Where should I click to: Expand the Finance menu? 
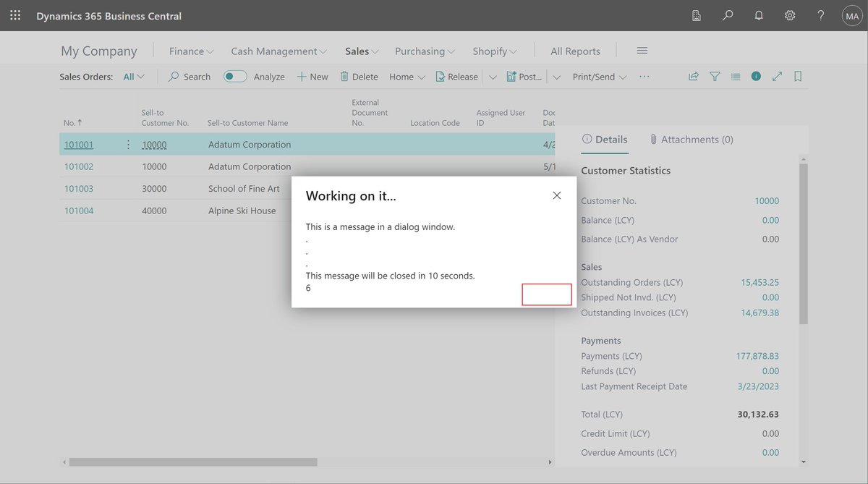[192, 51]
